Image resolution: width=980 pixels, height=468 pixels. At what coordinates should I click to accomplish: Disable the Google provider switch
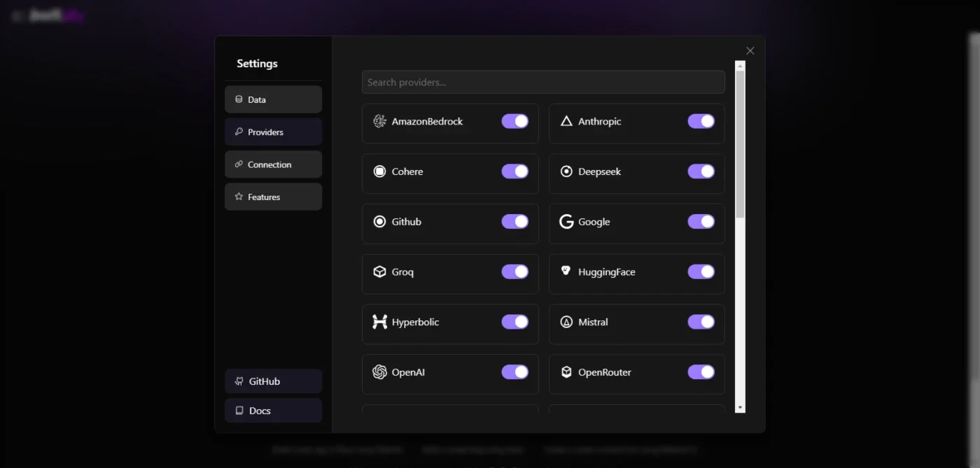tap(701, 222)
